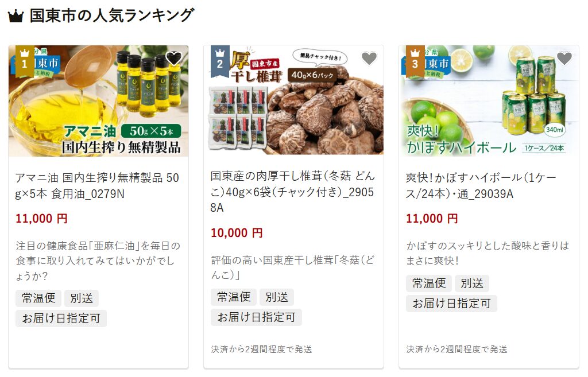Click 別送 tag on かぼすハイボール card
The width and height of the screenshot is (588, 377).
472,283
